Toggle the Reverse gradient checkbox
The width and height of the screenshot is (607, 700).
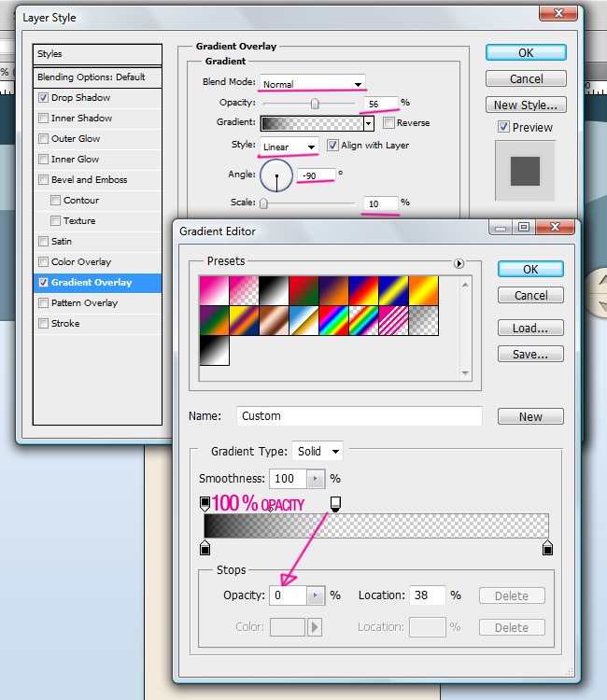[x=388, y=123]
